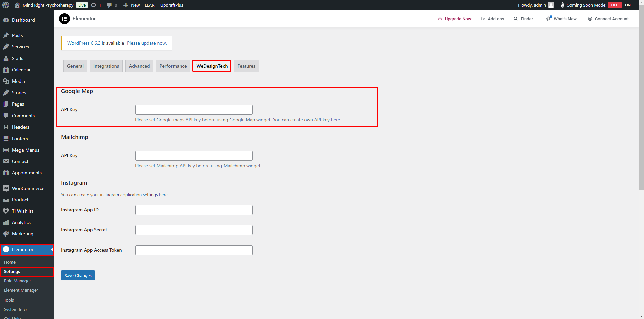
Task: Open the Finder search
Action: point(523,19)
